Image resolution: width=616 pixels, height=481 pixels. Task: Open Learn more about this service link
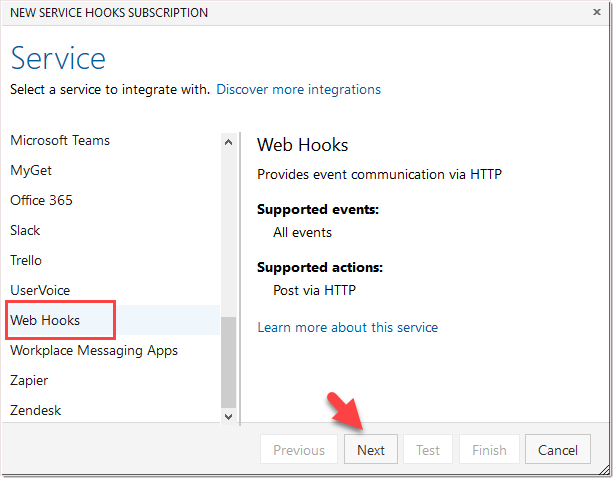[x=347, y=327]
